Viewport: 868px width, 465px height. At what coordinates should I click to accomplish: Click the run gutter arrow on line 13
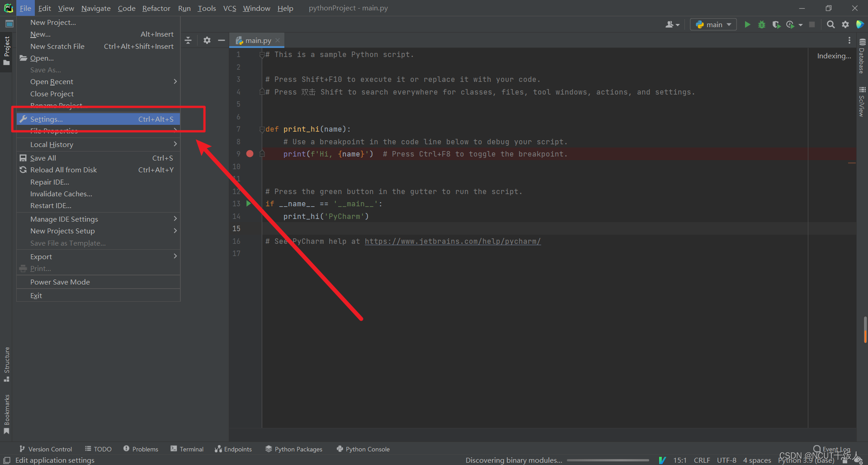[249, 204]
